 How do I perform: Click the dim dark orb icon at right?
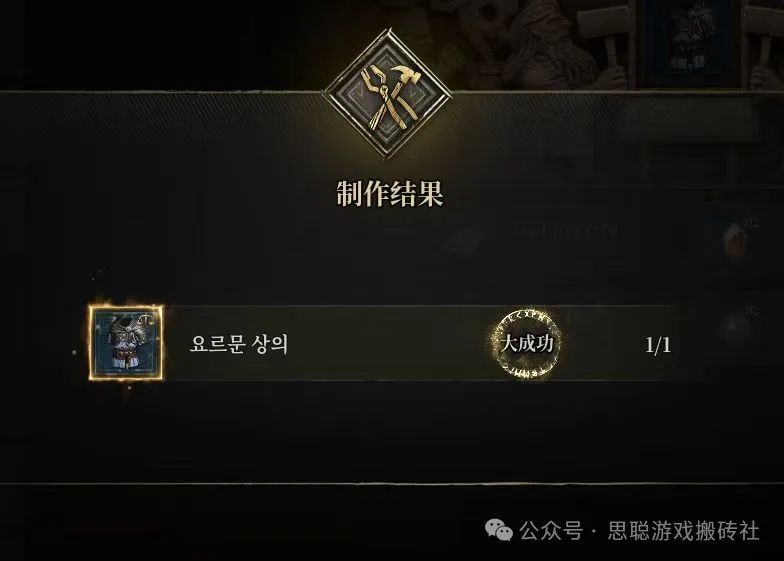coord(736,328)
